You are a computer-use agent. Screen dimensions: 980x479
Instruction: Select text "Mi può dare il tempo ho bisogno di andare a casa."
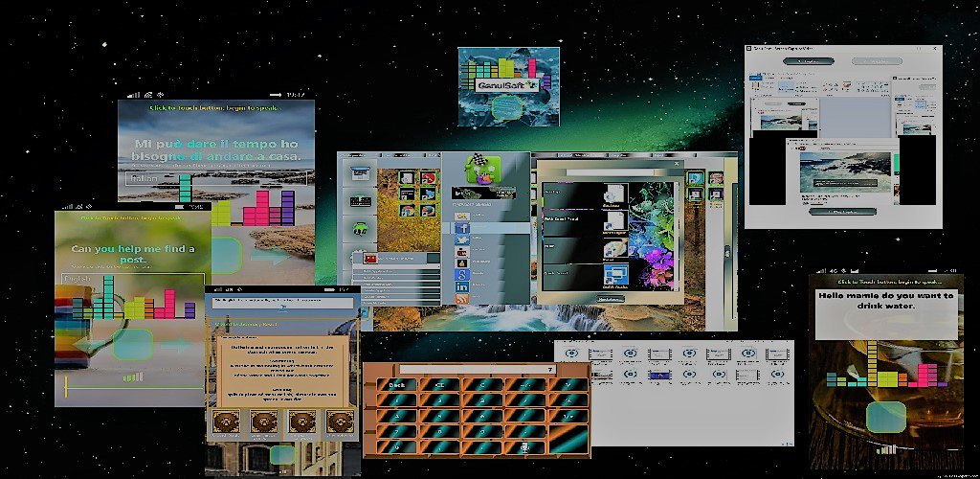(216, 150)
